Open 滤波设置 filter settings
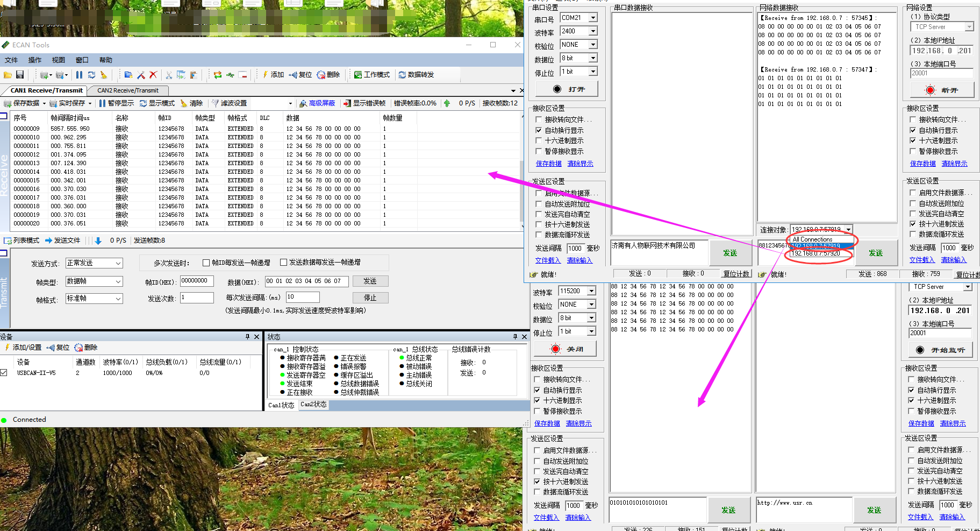This screenshot has height=531, width=980. pos(229,103)
